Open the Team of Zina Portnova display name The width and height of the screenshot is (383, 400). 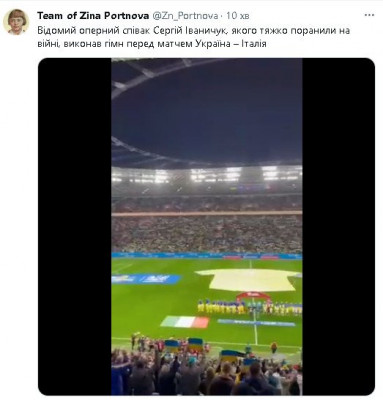93,16
